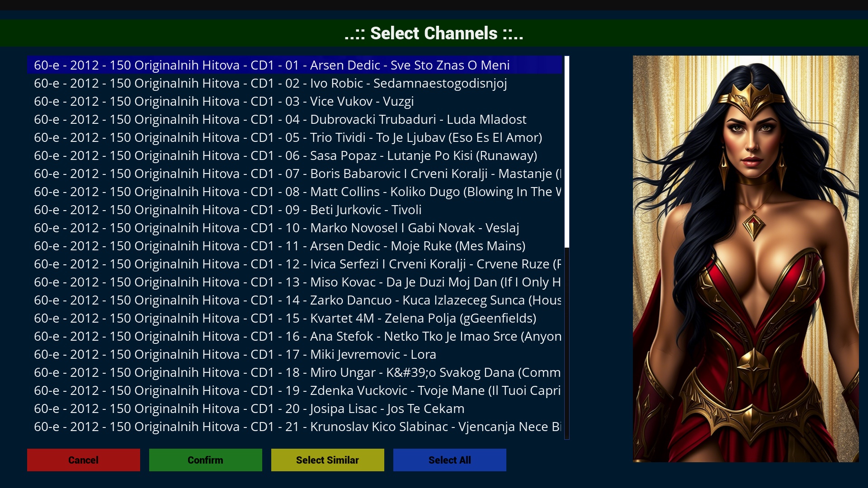Select track 21 Krunoslav Kico Slabinac
Image resolution: width=868 pixels, height=488 pixels.
[x=294, y=427]
